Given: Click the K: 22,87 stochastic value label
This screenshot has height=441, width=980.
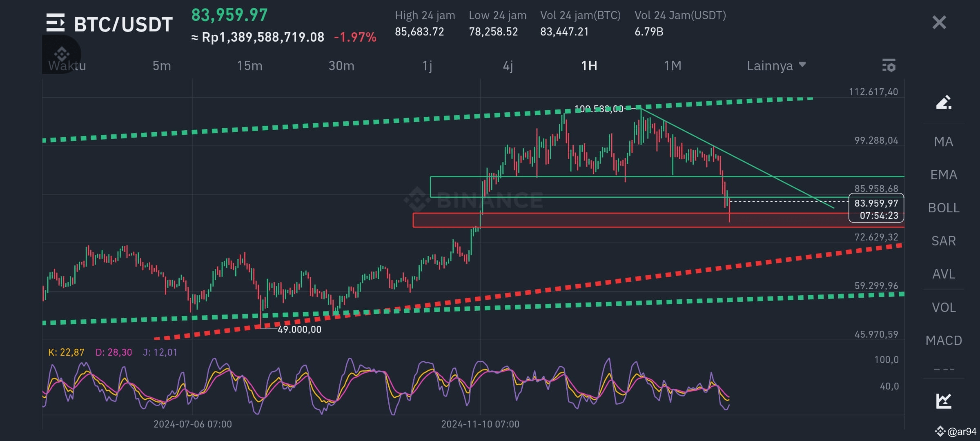Looking at the screenshot, I should click(66, 352).
